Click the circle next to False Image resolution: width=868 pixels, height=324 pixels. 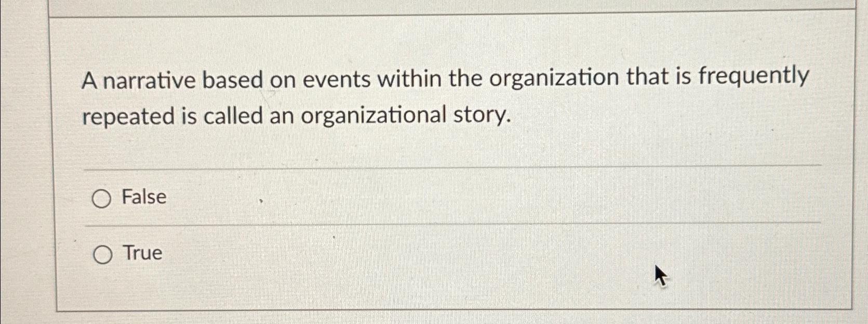coord(102,198)
